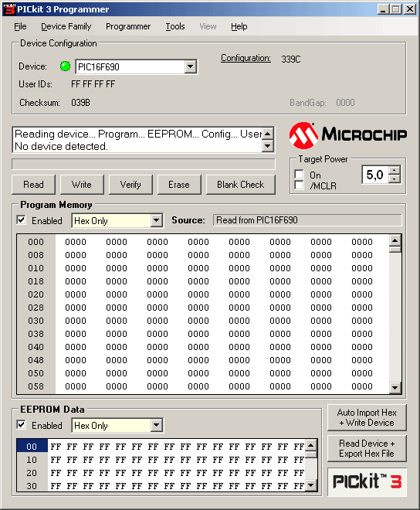The height and width of the screenshot is (510, 420).
Task: Select Program Memory address row 018
Action: tap(36, 281)
